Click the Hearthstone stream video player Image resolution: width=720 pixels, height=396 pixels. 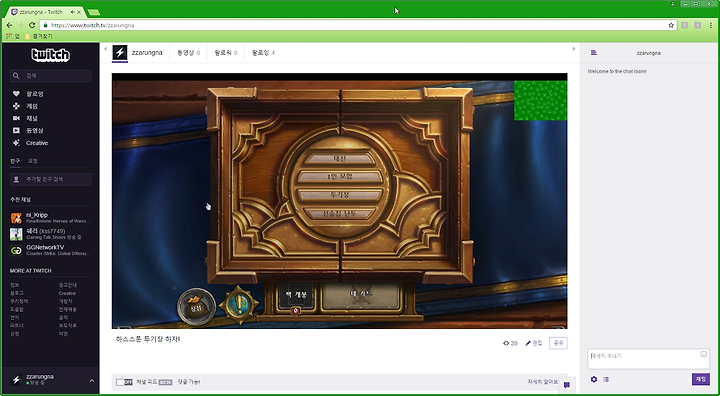[x=339, y=201]
